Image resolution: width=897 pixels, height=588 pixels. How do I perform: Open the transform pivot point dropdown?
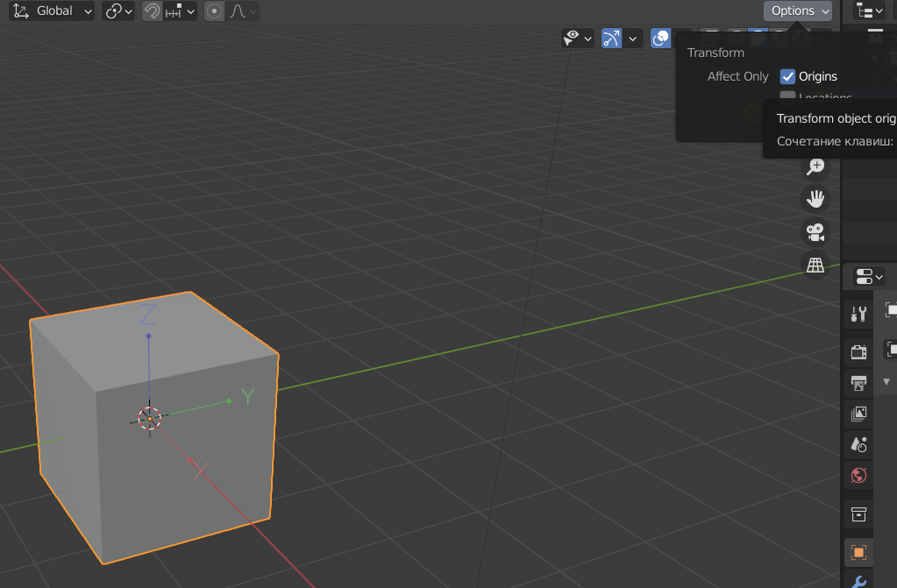118,11
